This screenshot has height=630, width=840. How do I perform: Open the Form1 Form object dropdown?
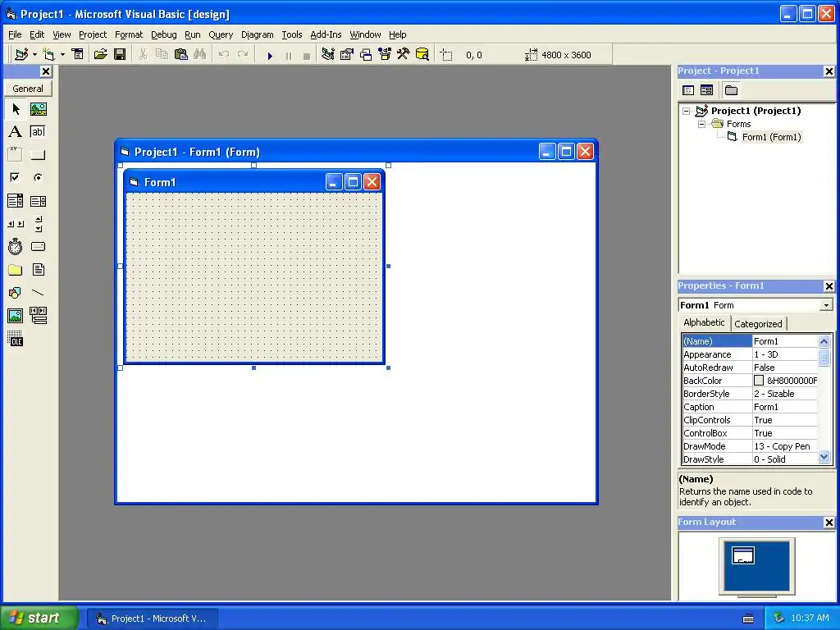pyautogui.click(x=826, y=305)
